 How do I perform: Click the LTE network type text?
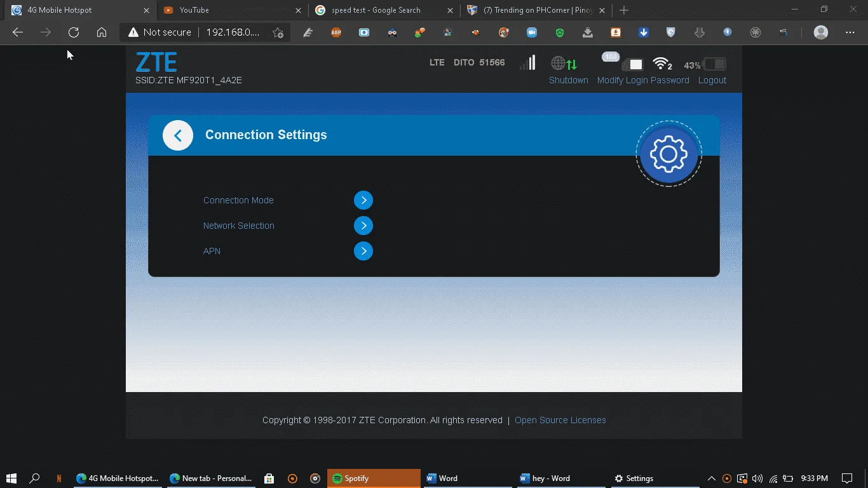(437, 62)
